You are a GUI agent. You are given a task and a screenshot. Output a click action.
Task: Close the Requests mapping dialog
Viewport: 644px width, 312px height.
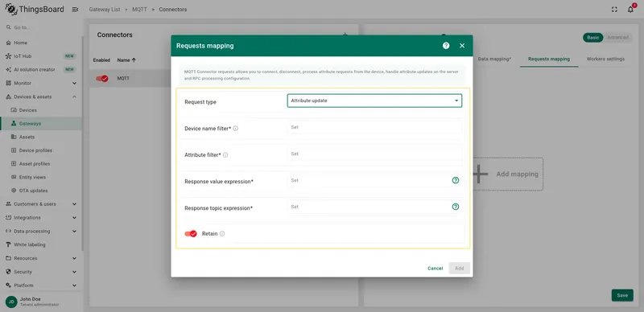(462, 46)
